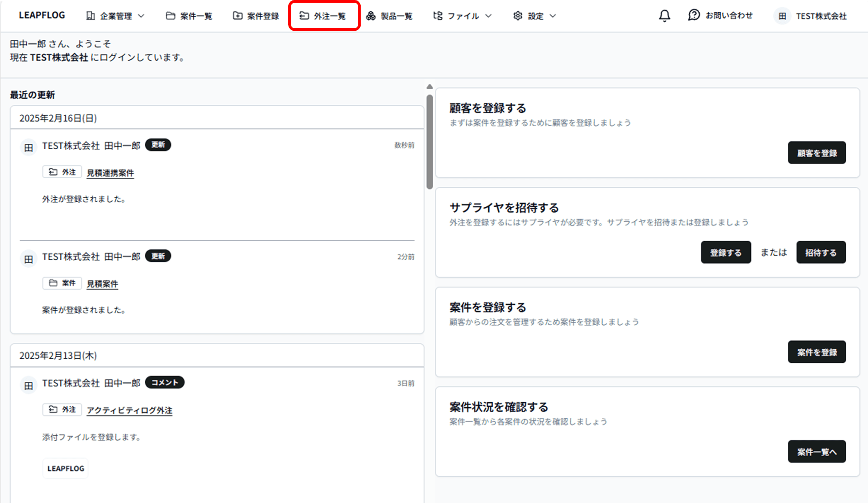The height and width of the screenshot is (503, 868).
Task: Expand the 設定 dropdown
Action: tap(534, 15)
